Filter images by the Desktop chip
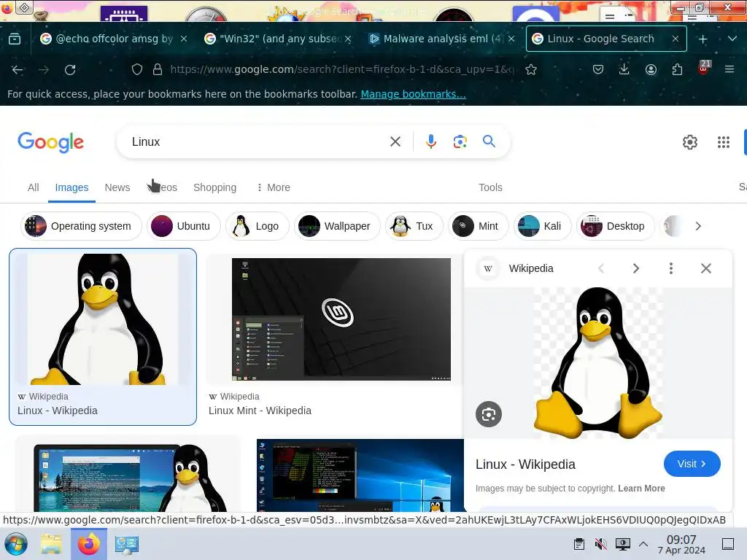 click(616, 226)
